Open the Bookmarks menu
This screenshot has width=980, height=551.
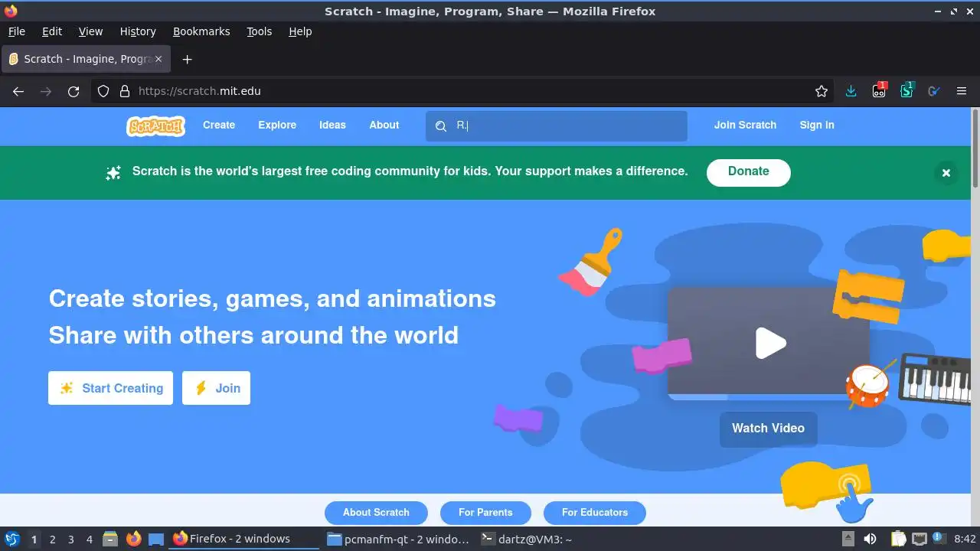(201, 31)
